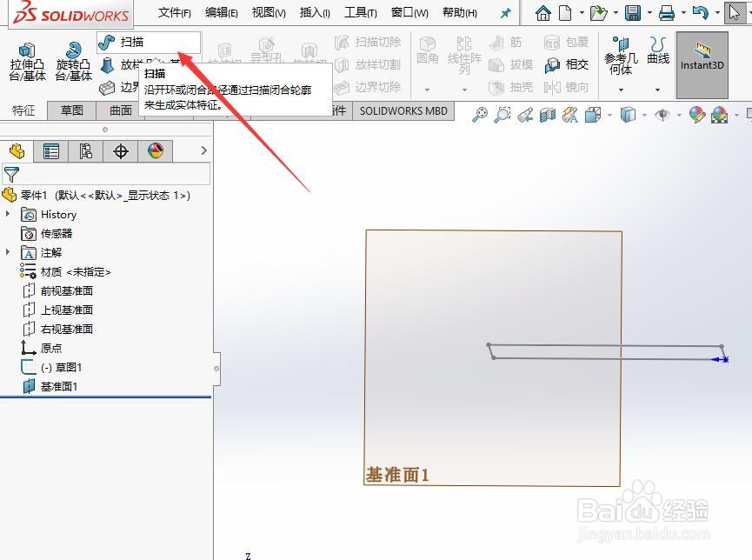This screenshot has height=560, width=752.
Task: Expand dropdown below Linear Pattern (线性阵列)
Action: [x=464, y=90]
